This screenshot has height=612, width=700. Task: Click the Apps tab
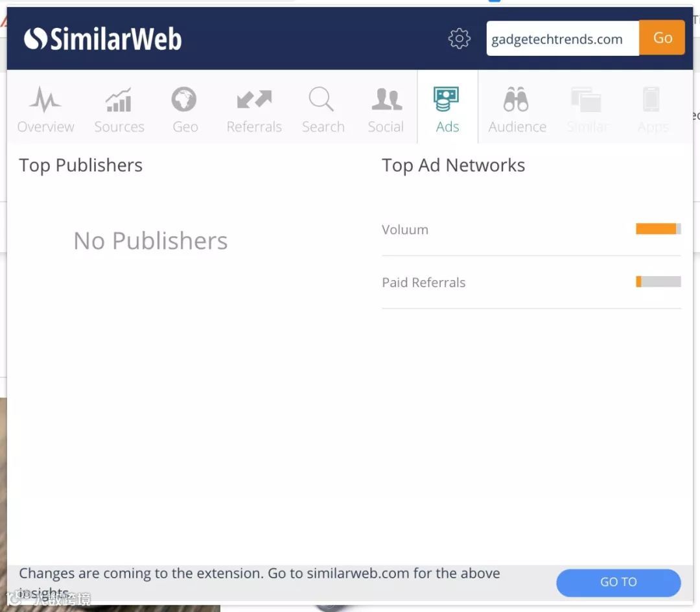(x=653, y=110)
